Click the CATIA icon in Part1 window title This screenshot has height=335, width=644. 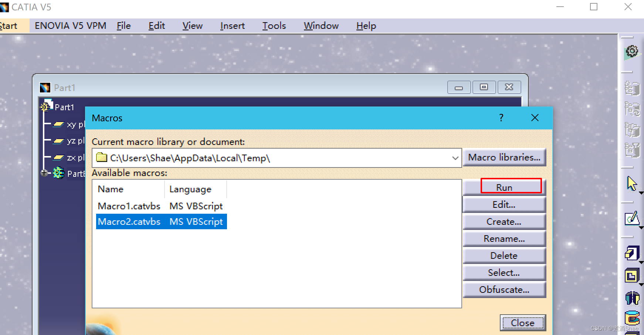(x=45, y=88)
